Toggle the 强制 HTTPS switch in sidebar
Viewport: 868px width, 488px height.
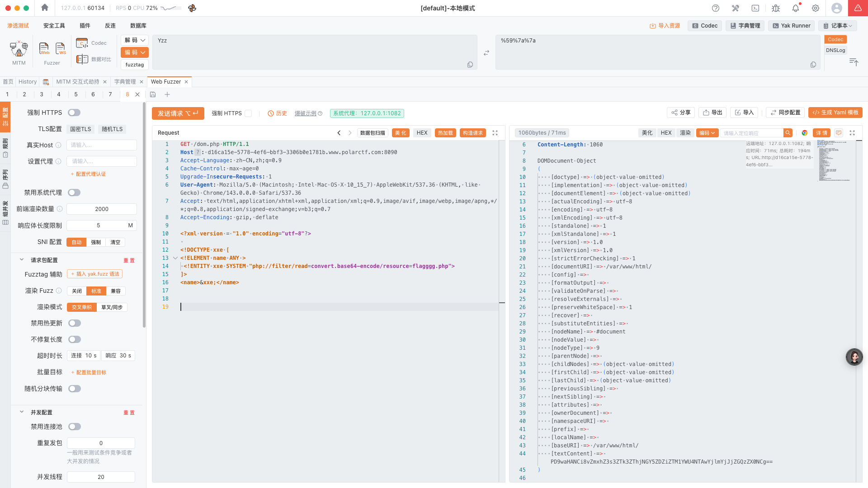click(74, 113)
